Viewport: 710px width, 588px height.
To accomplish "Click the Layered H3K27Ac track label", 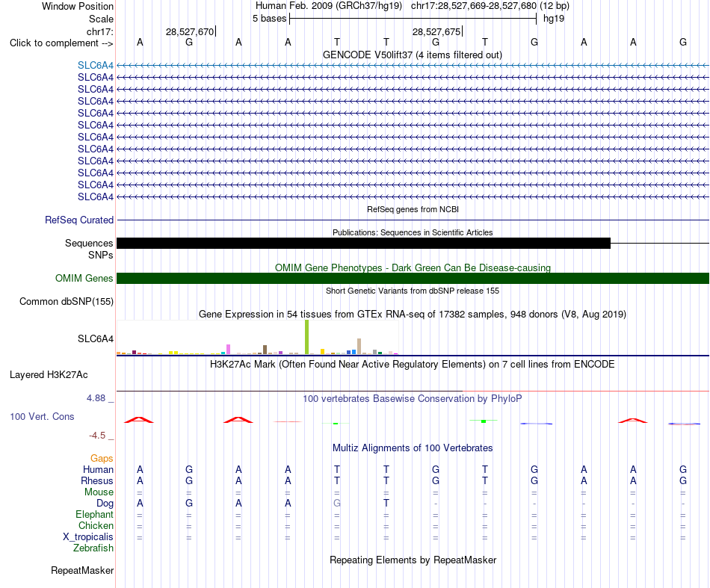I will click(49, 375).
